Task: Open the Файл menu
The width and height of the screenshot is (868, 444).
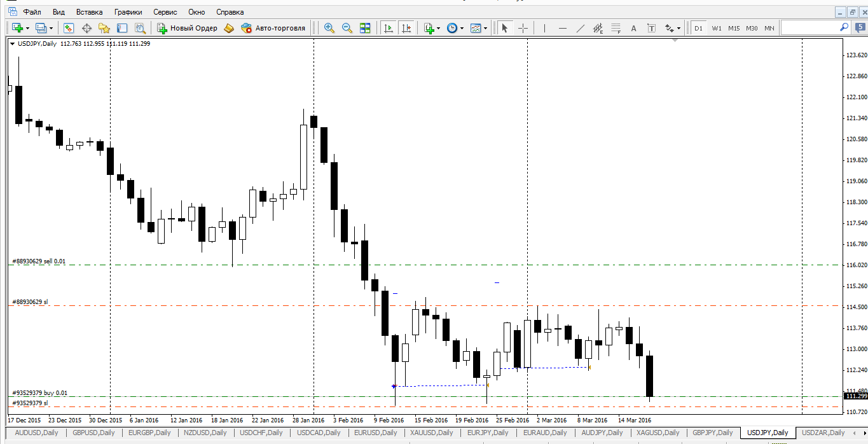Action: pyautogui.click(x=32, y=12)
